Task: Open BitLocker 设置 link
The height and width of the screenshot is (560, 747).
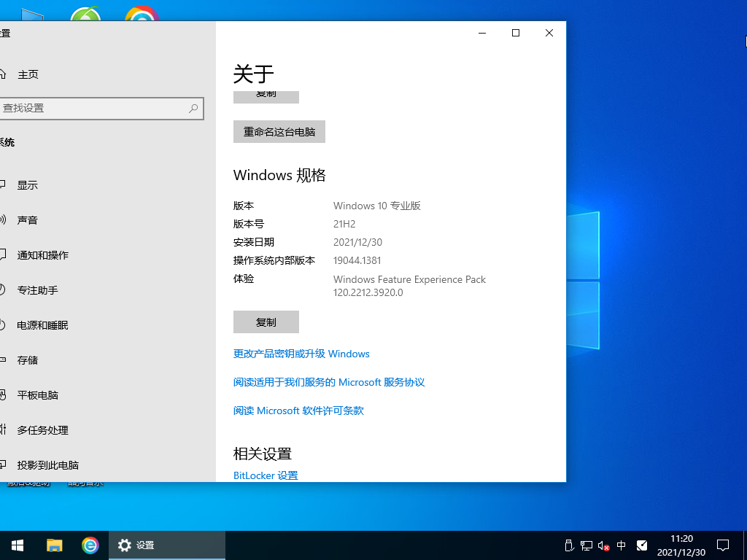Action: click(265, 475)
